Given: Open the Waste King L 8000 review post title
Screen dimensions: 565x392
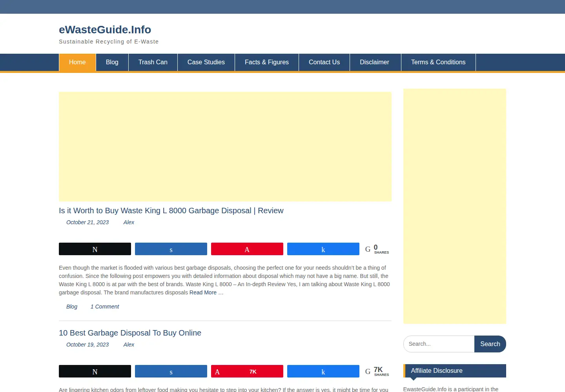Looking at the screenshot, I should tap(171, 211).
